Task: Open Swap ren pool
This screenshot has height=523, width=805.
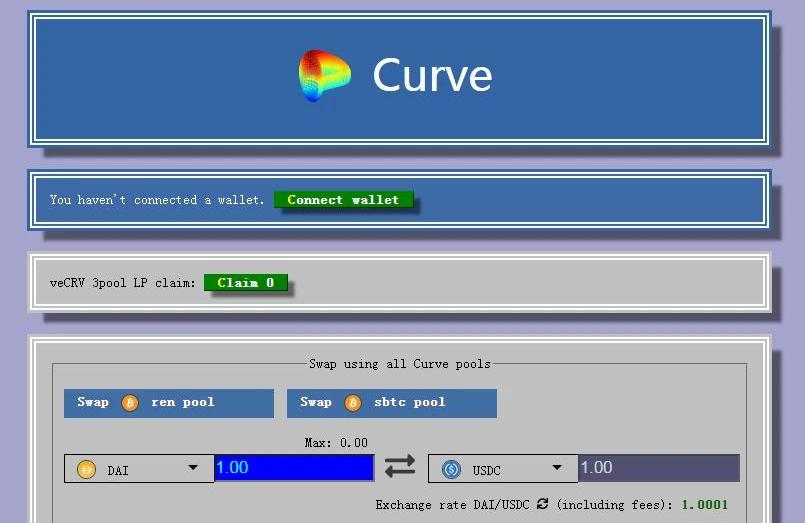Action: click(x=169, y=403)
